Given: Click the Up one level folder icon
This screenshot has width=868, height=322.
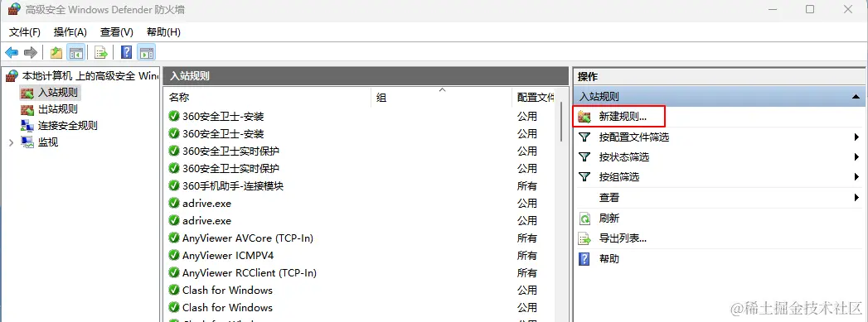Looking at the screenshot, I should (x=56, y=52).
